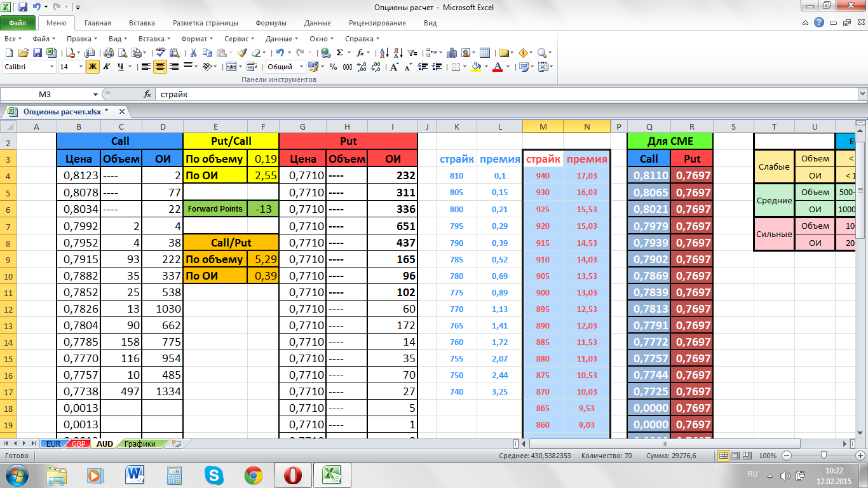Open the font size 14 dropdown

click(x=81, y=67)
